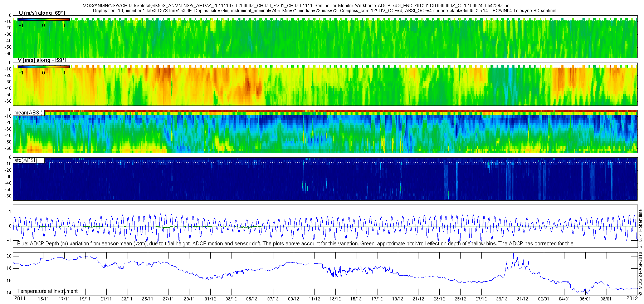This screenshot has width=644, height=304.
Task: Click the V velocity color bar legend
Action: click(43, 67)
